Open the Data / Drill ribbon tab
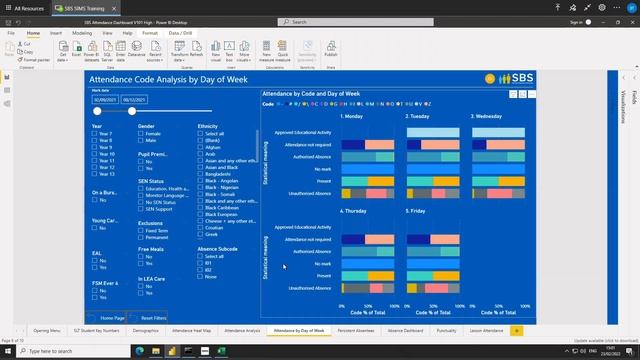The width and height of the screenshot is (640, 360). (x=180, y=33)
